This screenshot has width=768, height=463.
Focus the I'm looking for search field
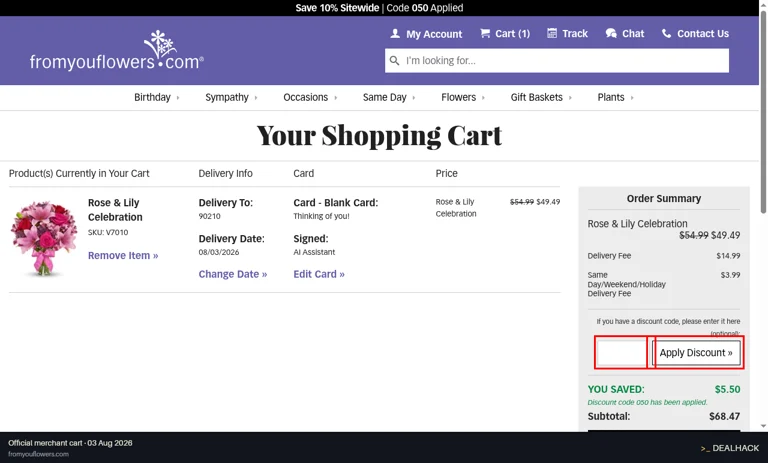[557, 61]
